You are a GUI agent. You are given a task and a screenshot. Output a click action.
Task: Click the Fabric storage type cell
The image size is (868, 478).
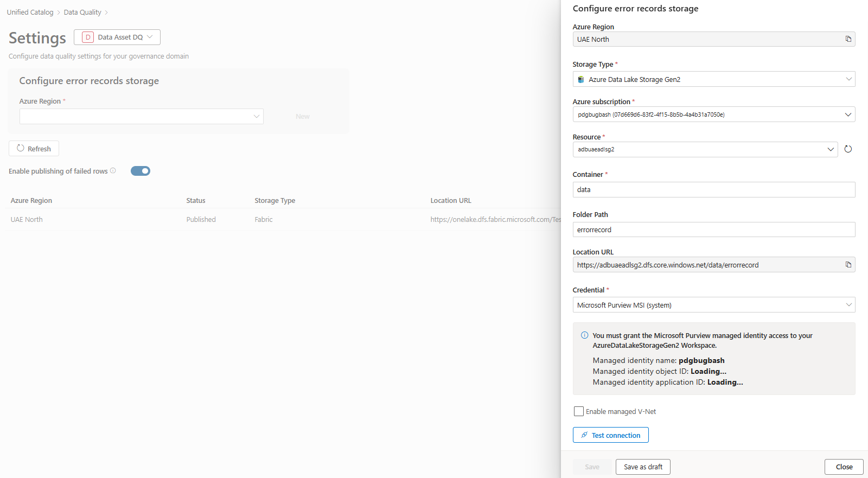click(264, 219)
